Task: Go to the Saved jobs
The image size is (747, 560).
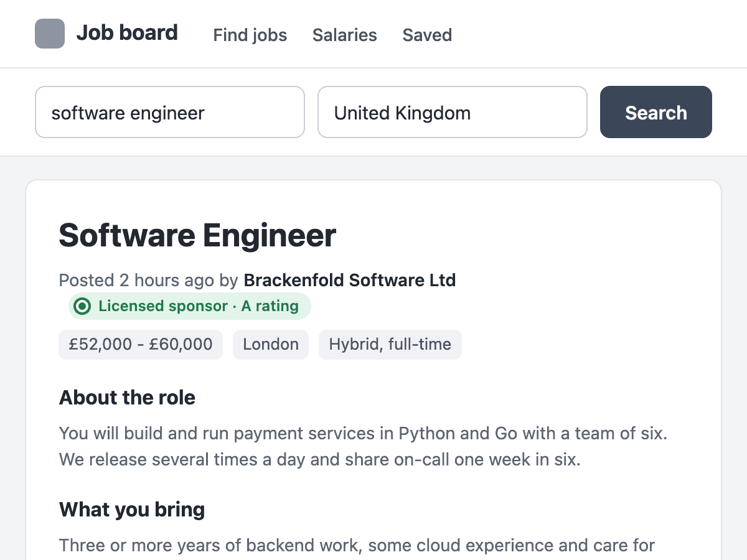Action: [427, 35]
